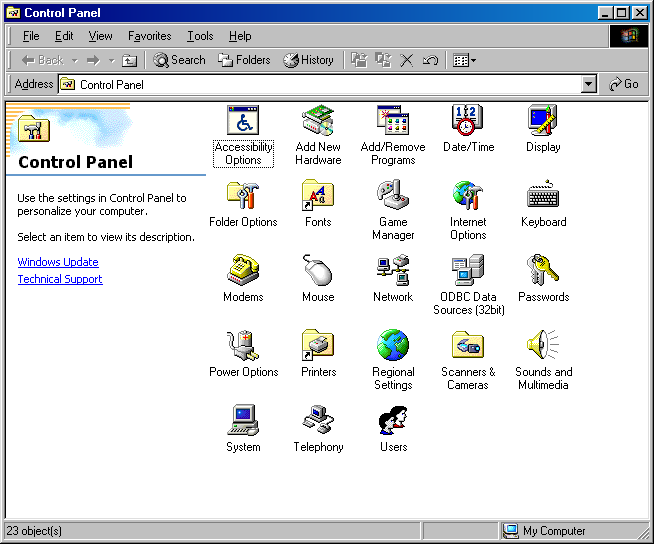Click the Go button
654x544 pixels.
pyautogui.click(x=624, y=84)
